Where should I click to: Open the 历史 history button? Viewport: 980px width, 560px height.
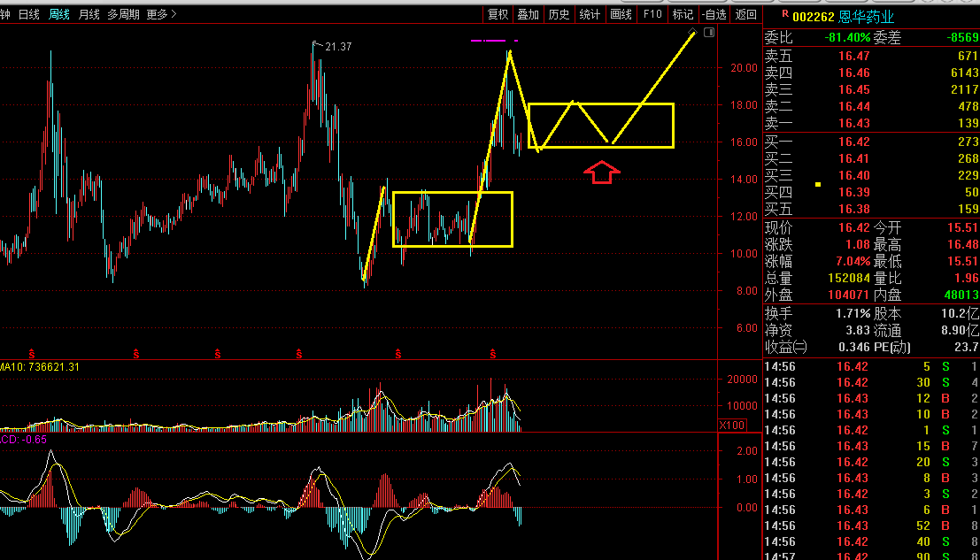(x=559, y=14)
